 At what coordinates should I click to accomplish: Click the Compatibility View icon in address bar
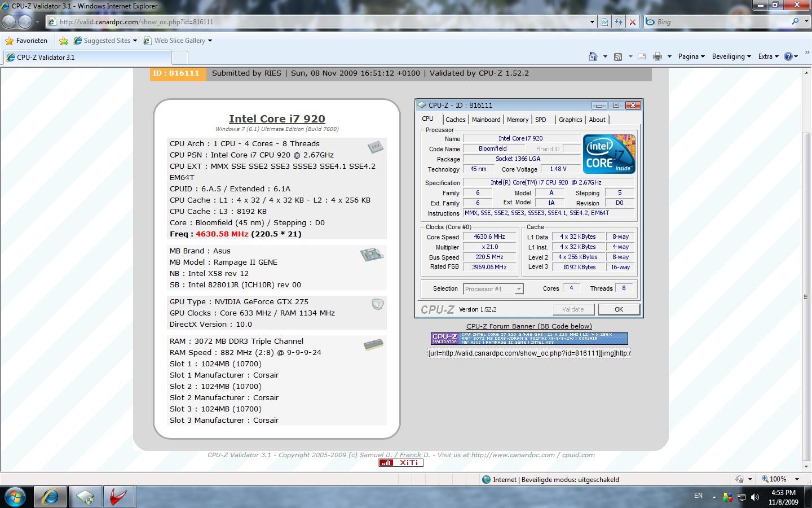pyautogui.click(x=604, y=21)
